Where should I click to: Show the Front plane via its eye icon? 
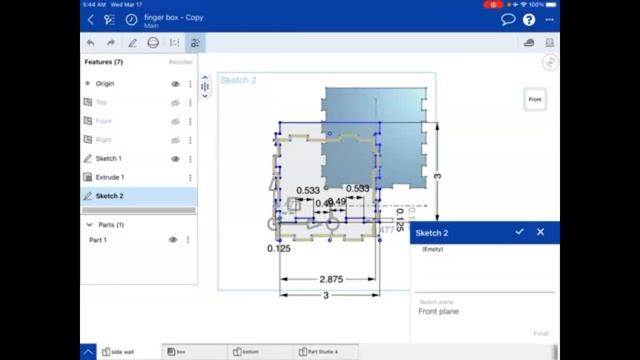(x=175, y=121)
